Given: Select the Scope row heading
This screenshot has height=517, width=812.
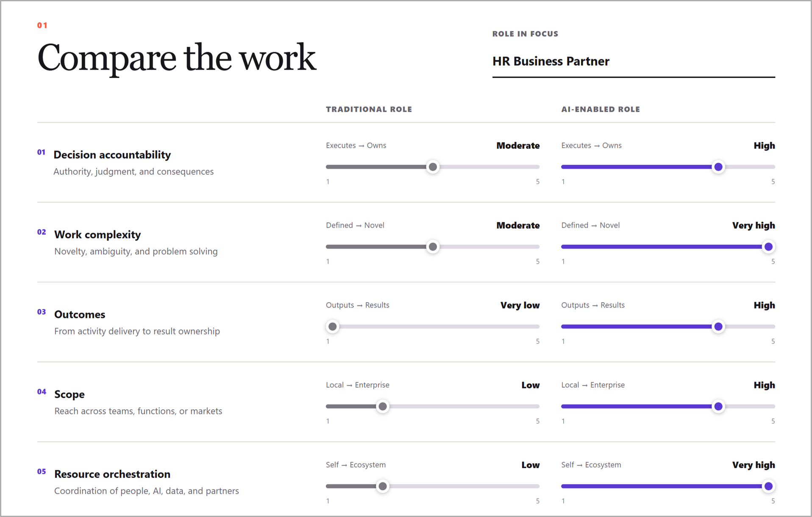Looking at the screenshot, I should (70, 394).
